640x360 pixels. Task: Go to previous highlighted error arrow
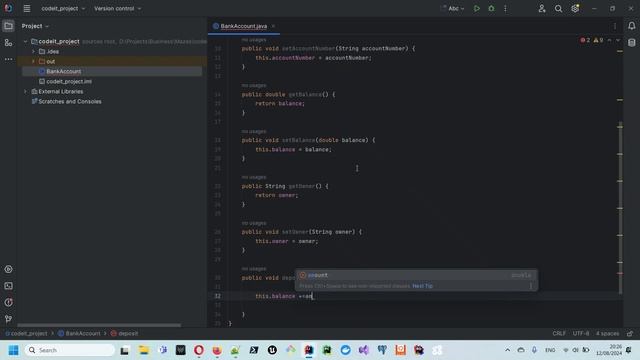click(x=609, y=40)
